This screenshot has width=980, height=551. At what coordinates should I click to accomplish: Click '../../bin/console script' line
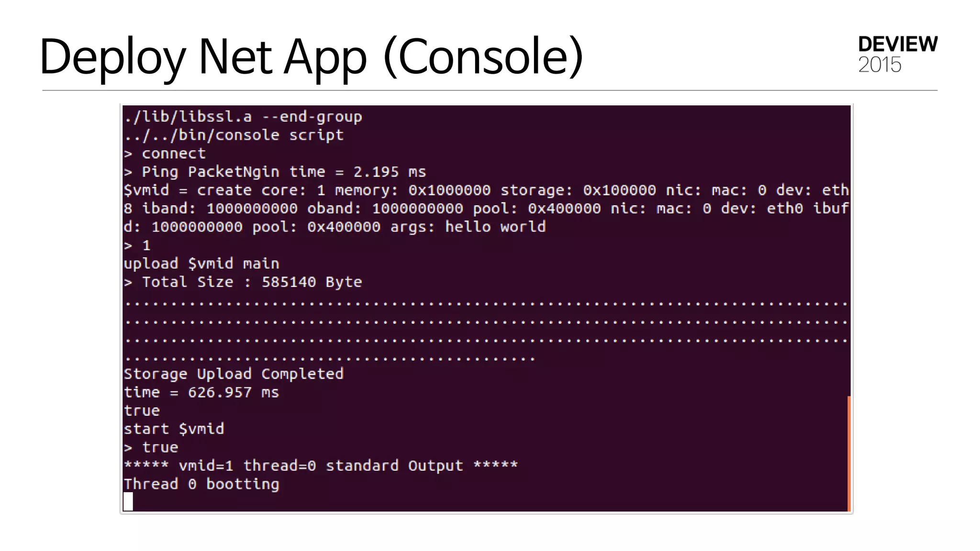234,135
